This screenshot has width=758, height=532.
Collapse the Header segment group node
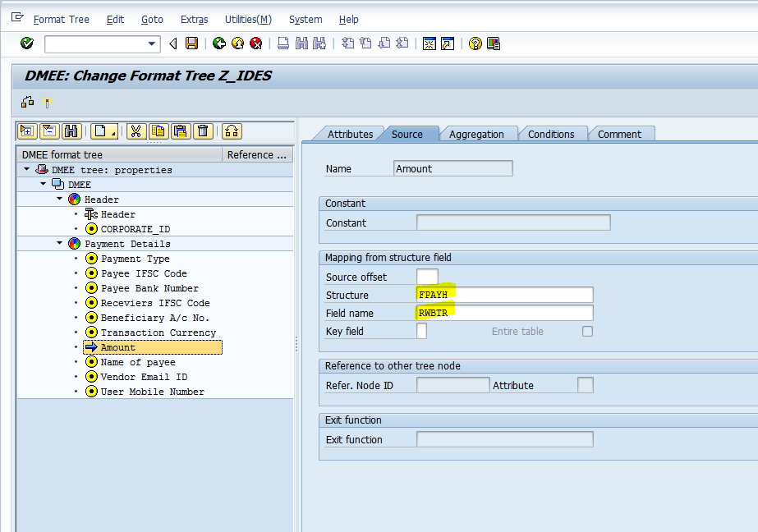tap(59, 199)
